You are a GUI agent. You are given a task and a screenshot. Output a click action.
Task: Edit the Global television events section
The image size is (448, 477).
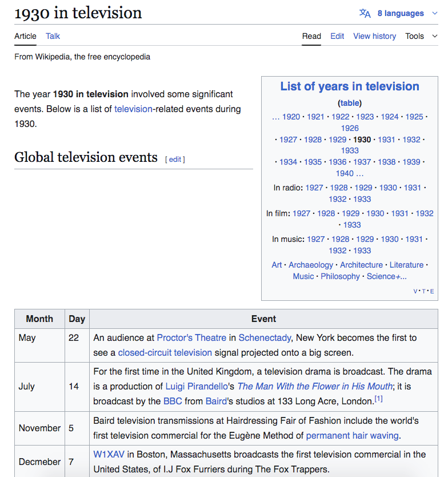click(175, 160)
